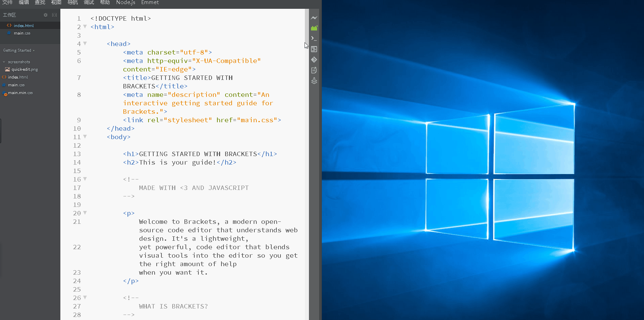Open the Git panel diamond icon

point(314,60)
